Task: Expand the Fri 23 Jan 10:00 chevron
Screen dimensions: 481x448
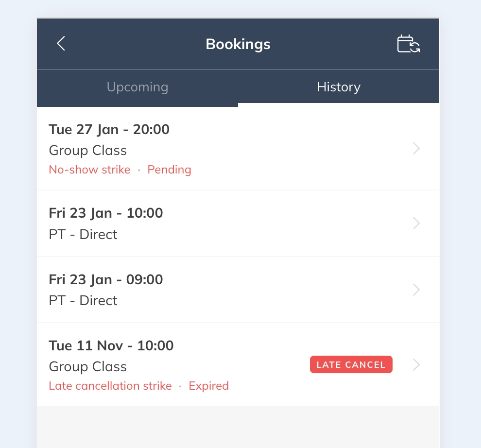Action: (x=416, y=224)
